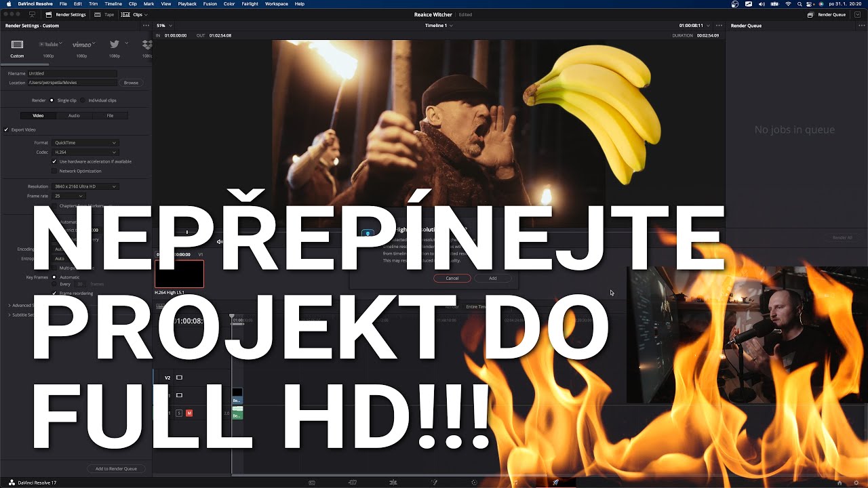Image resolution: width=868 pixels, height=488 pixels.
Task: Open the Fusion menu
Action: click(210, 4)
